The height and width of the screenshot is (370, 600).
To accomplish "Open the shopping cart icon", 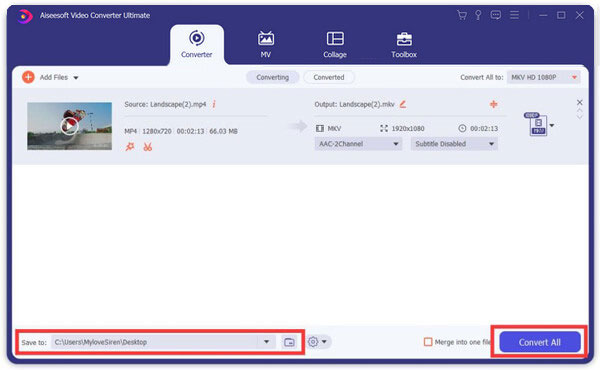I will pyautogui.click(x=462, y=15).
